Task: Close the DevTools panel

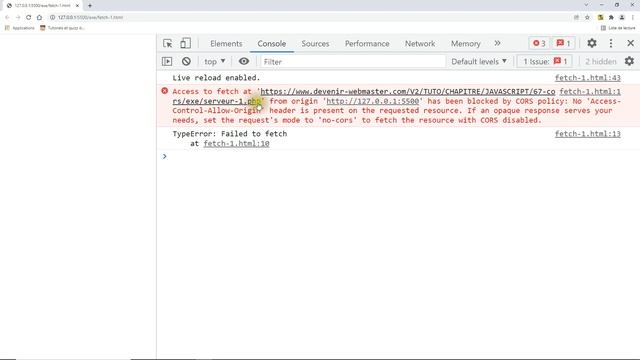Action: coord(630,43)
